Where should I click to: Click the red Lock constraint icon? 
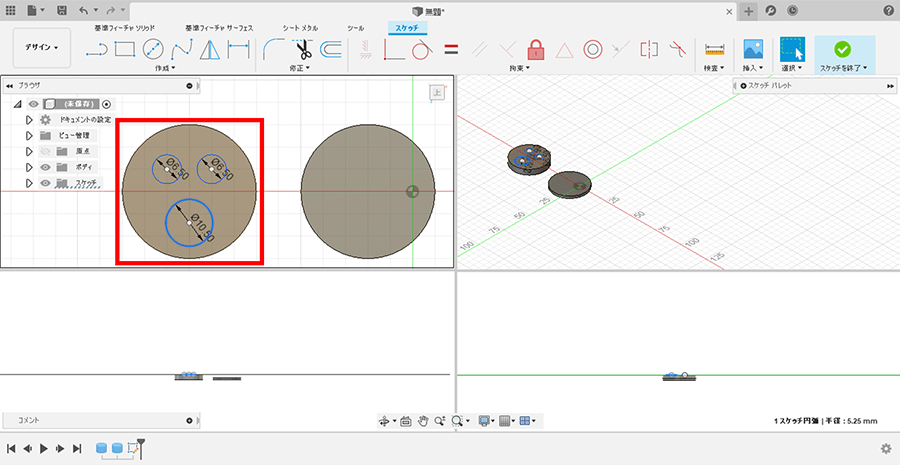point(536,48)
